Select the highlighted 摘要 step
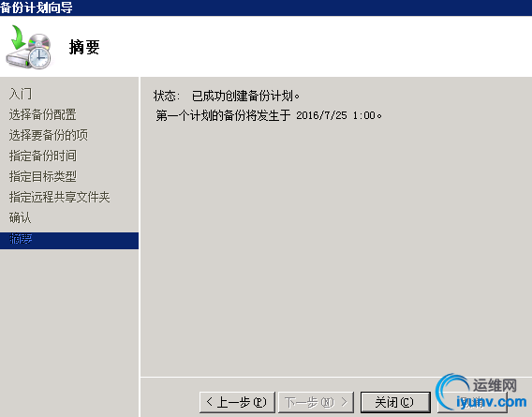This screenshot has width=532, height=417. click(69, 241)
